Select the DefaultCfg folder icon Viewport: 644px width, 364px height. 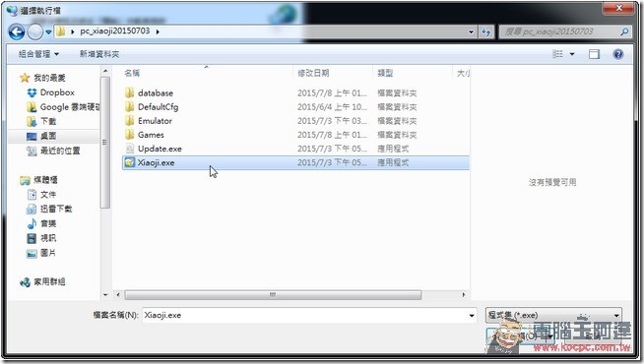tap(129, 106)
